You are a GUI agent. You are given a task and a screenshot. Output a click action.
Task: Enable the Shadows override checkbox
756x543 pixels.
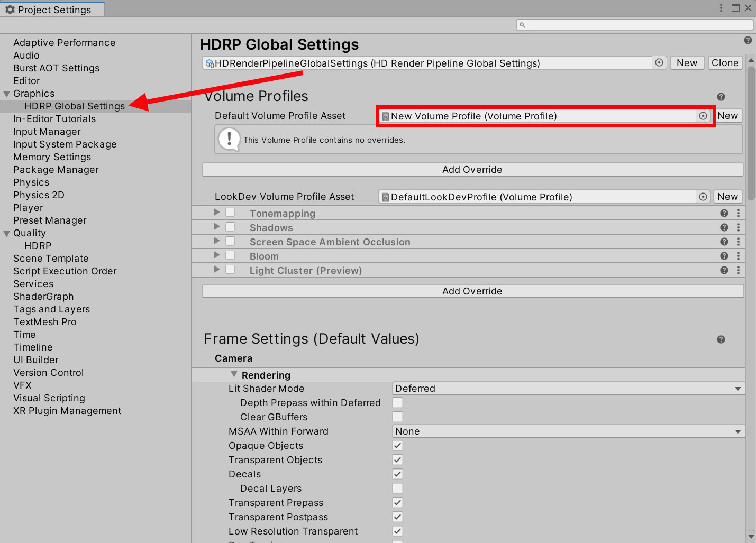(231, 227)
